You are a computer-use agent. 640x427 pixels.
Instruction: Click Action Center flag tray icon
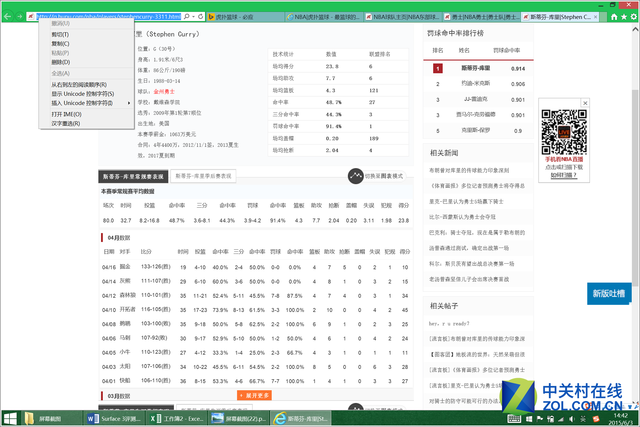click(x=540, y=419)
